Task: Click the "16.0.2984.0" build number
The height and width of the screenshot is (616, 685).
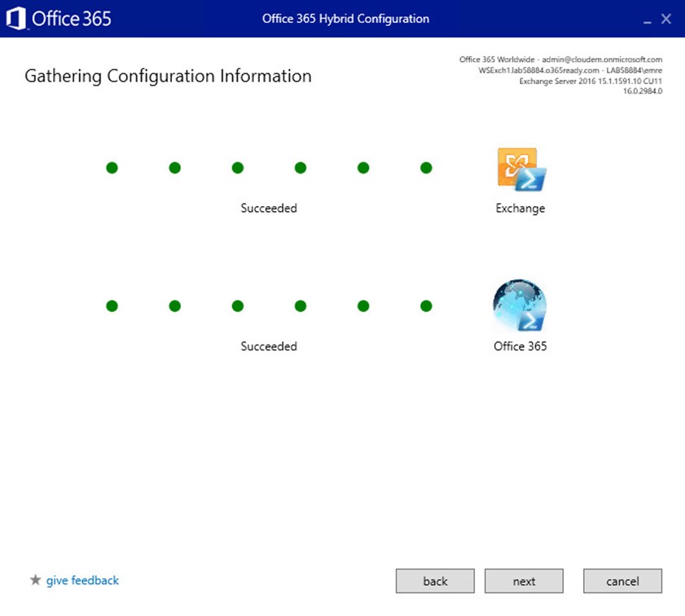Action: (643, 91)
